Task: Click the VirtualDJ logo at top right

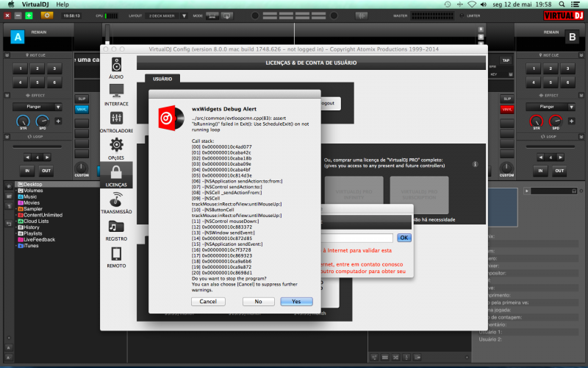Action: point(563,15)
